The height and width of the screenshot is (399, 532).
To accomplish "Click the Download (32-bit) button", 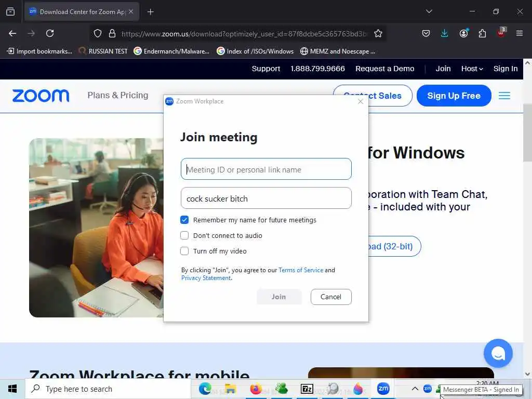I will [x=394, y=246].
